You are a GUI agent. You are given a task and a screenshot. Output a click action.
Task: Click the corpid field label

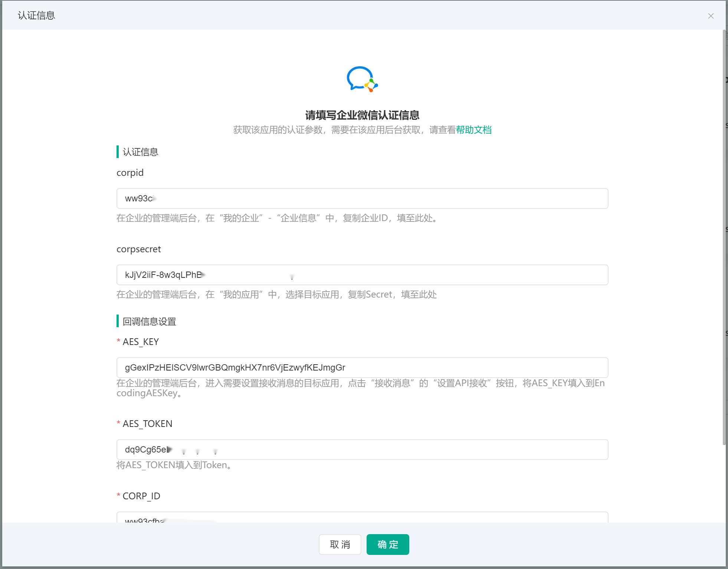[130, 173]
